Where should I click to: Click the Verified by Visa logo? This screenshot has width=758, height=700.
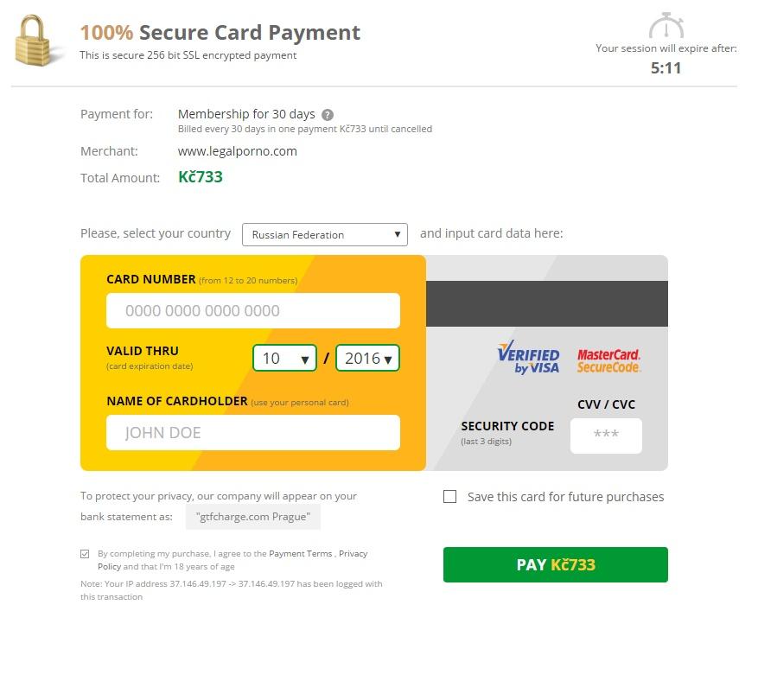[x=528, y=358]
